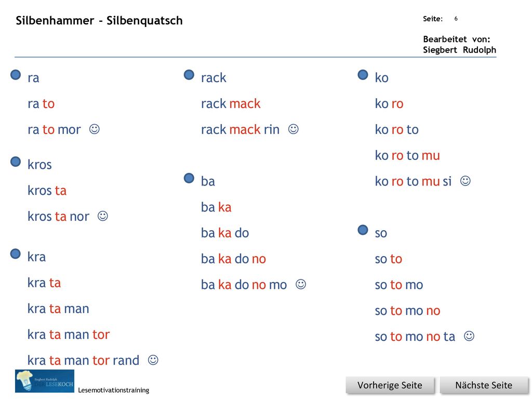This screenshot has height=399, width=532.
Task: Click the blue bullet beside 'rack'
Action: 189,75
